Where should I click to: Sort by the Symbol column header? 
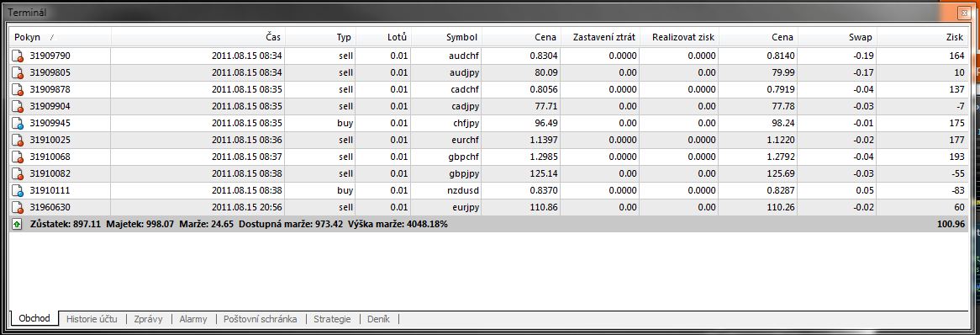[447, 37]
